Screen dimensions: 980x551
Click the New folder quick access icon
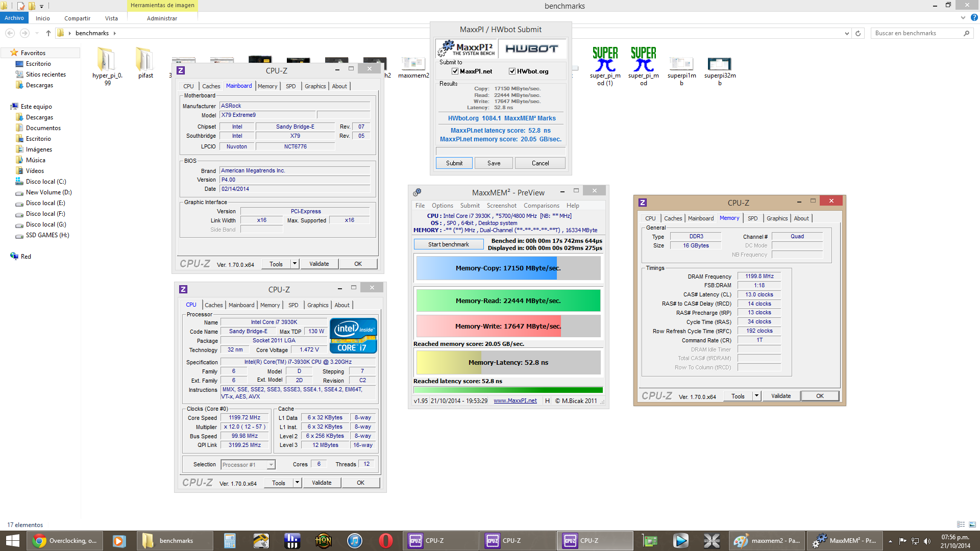(32, 6)
